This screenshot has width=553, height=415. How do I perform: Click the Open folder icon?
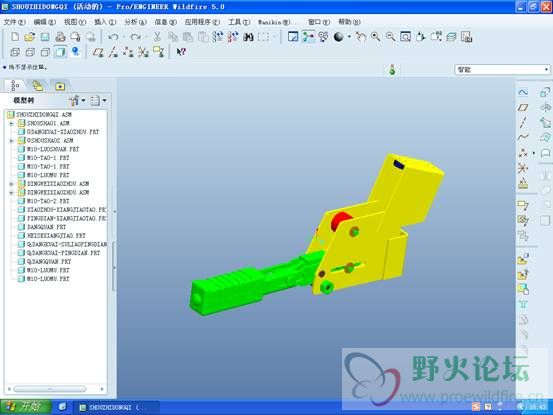coord(30,37)
